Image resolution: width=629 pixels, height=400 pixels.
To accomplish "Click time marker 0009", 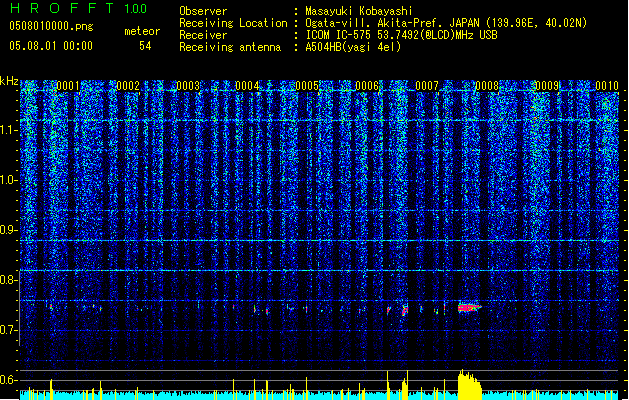I will (547, 86).
